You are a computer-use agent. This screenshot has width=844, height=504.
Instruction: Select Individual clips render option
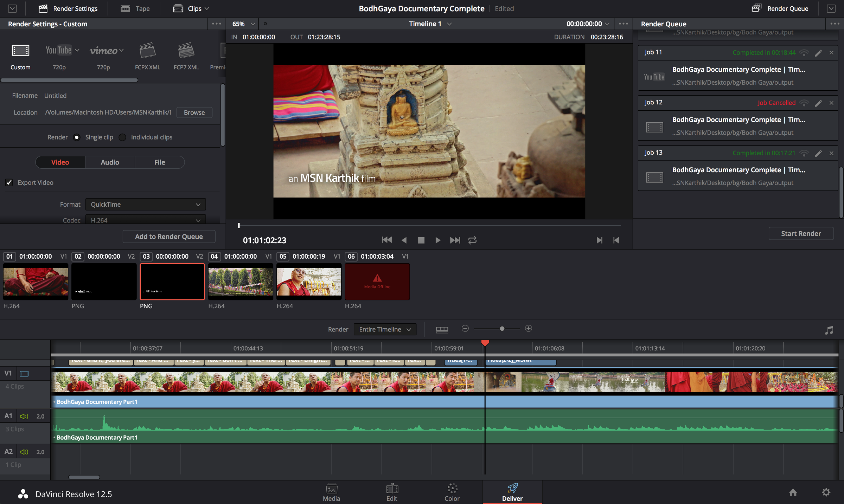pyautogui.click(x=122, y=137)
